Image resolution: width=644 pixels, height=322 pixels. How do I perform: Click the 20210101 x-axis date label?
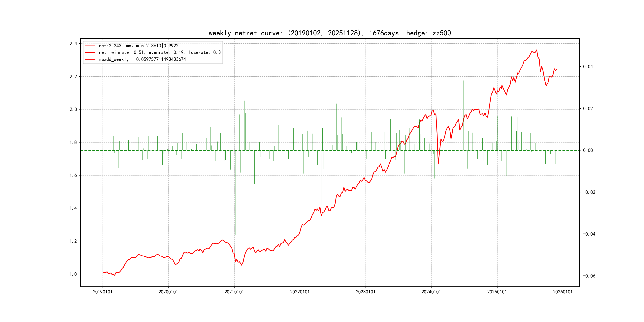point(234,292)
